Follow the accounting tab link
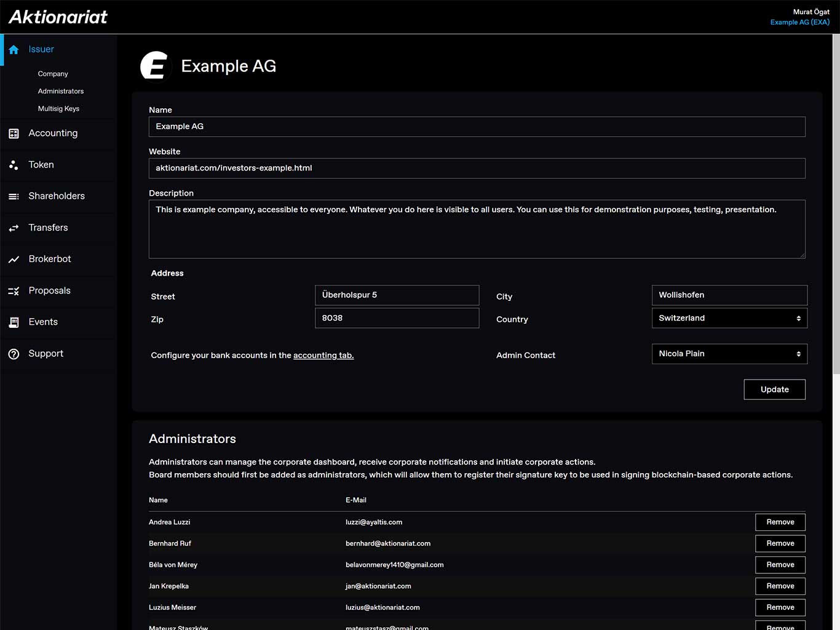This screenshot has height=630, width=840. tap(323, 356)
